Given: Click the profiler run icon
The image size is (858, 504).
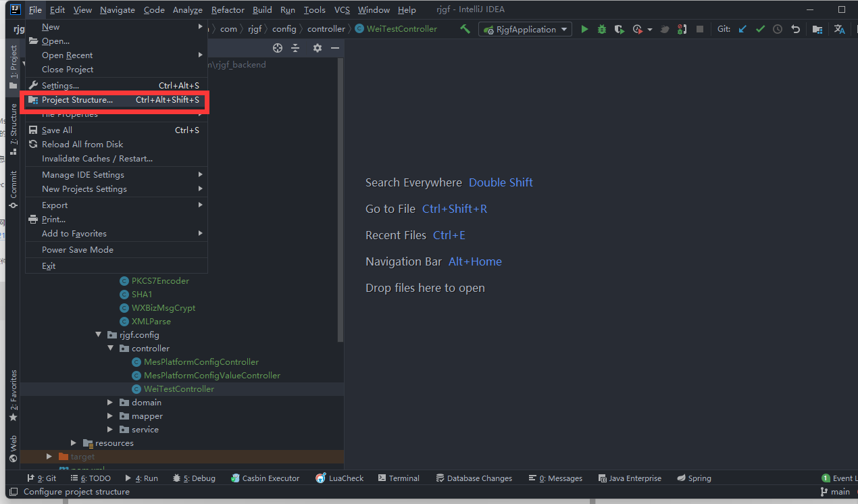Looking at the screenshot, I should click(x=637, y=29).
